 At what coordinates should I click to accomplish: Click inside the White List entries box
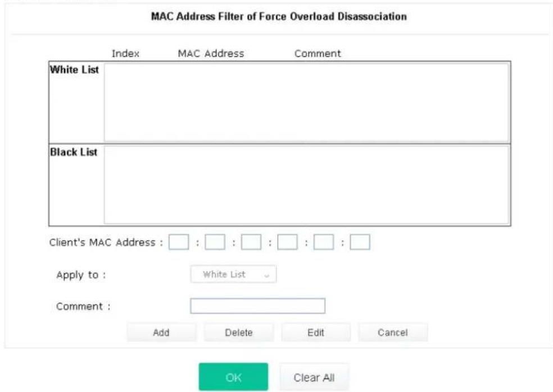tap(306, 102)
